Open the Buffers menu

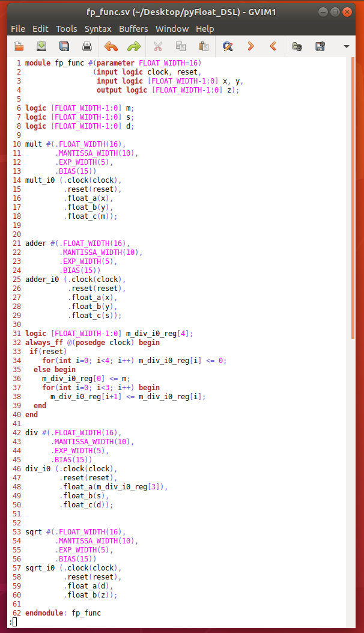click(133, 29)
